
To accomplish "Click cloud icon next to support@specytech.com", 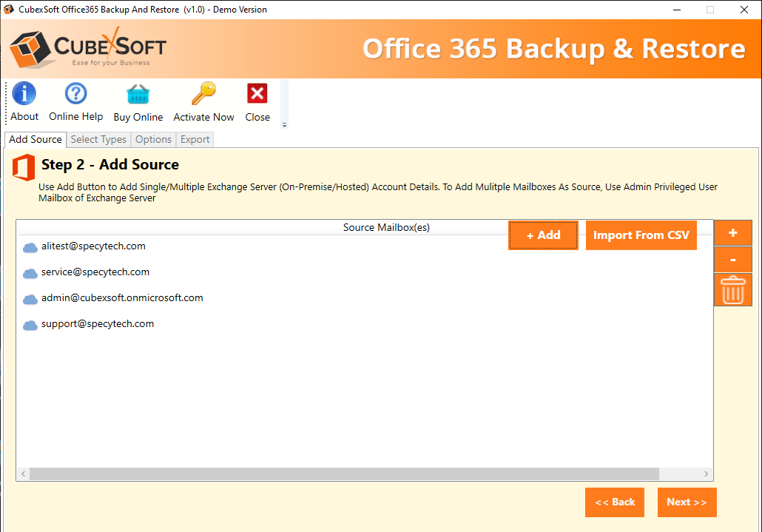I will (x=30, y=325).
